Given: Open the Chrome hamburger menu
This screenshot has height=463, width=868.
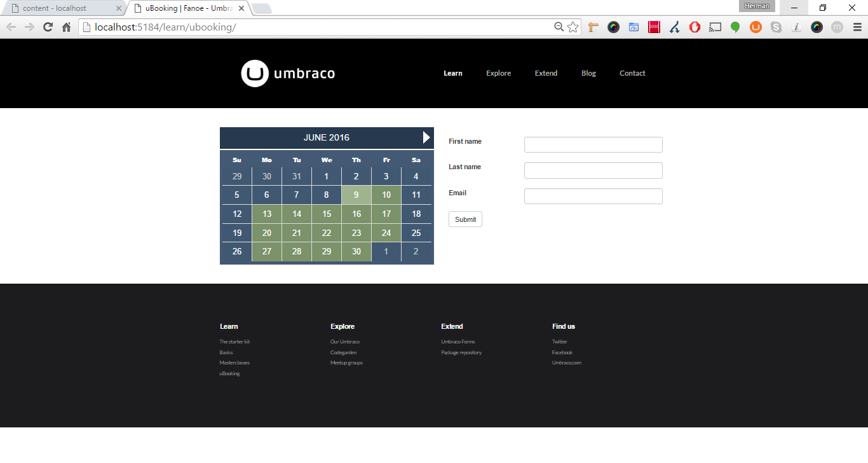Looking at the screenshot, I should [x=857, y=27].
